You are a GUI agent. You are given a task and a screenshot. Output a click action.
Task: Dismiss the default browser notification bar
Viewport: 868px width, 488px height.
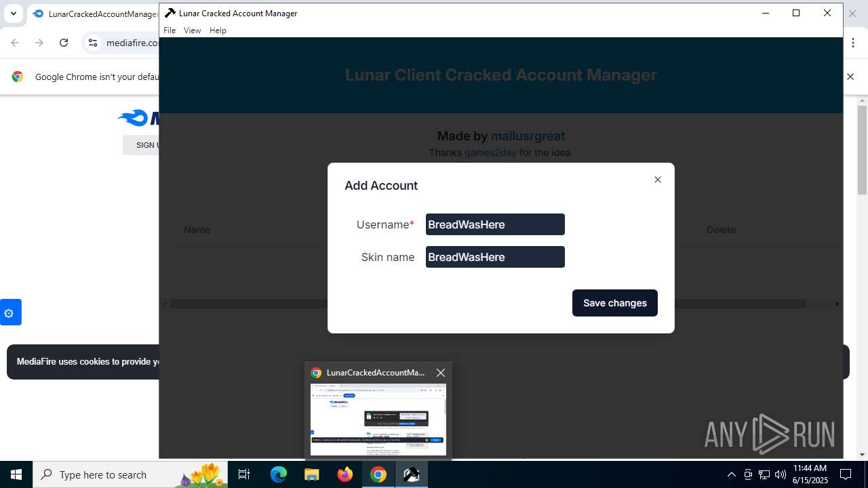click(x=850, y=77)
